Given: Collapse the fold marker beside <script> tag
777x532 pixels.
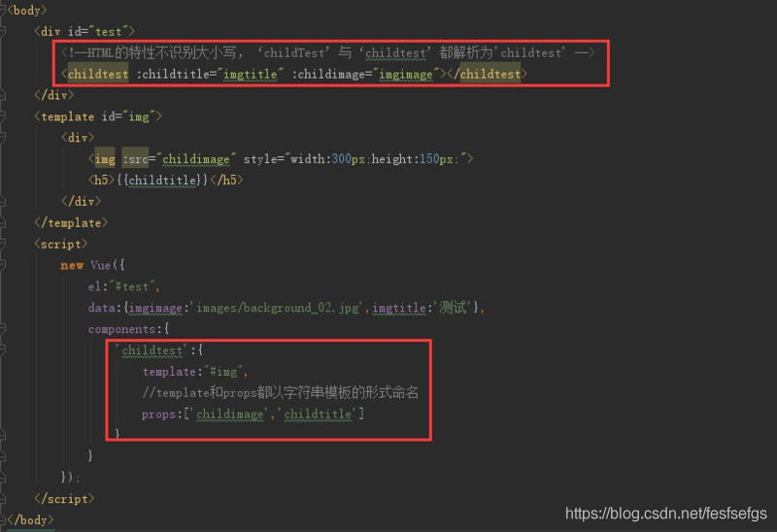Looking at the screenshot, I should [x=2, y=244].
